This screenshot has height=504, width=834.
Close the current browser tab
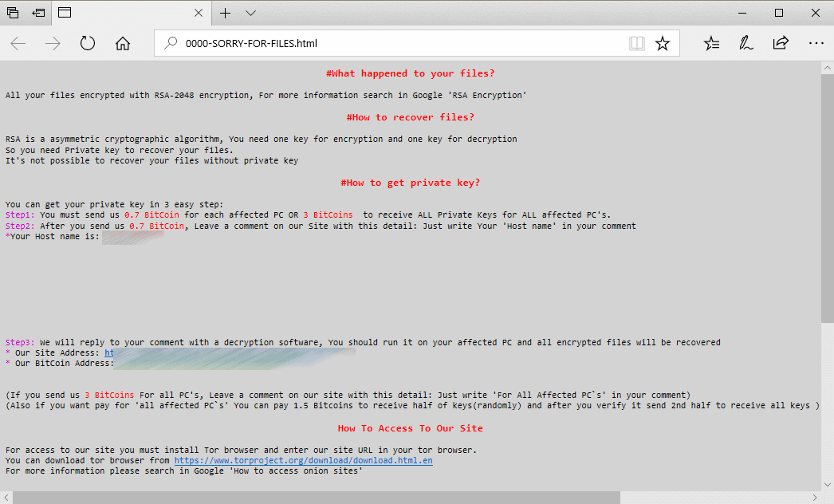click(199, 13)
